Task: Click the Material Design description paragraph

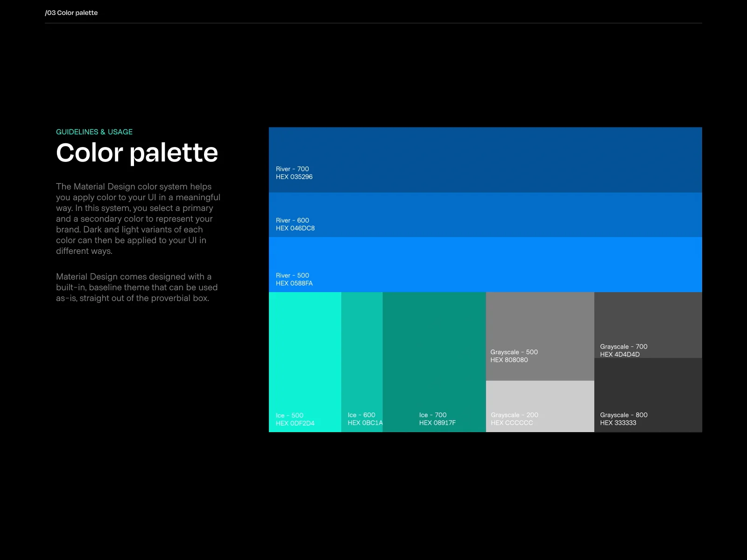Action: (138, 218)
